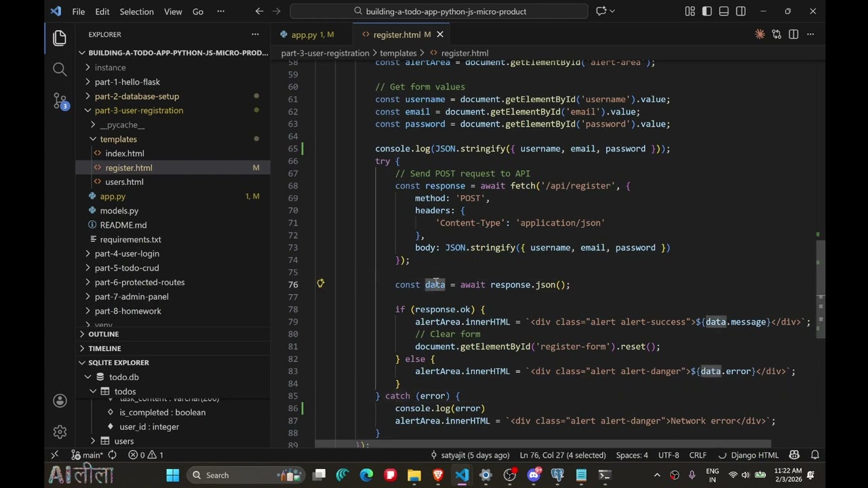Open the Copilot chat icon in title bar
The width and height of the screenshot is (868, 488).
(x=601, y=12)
